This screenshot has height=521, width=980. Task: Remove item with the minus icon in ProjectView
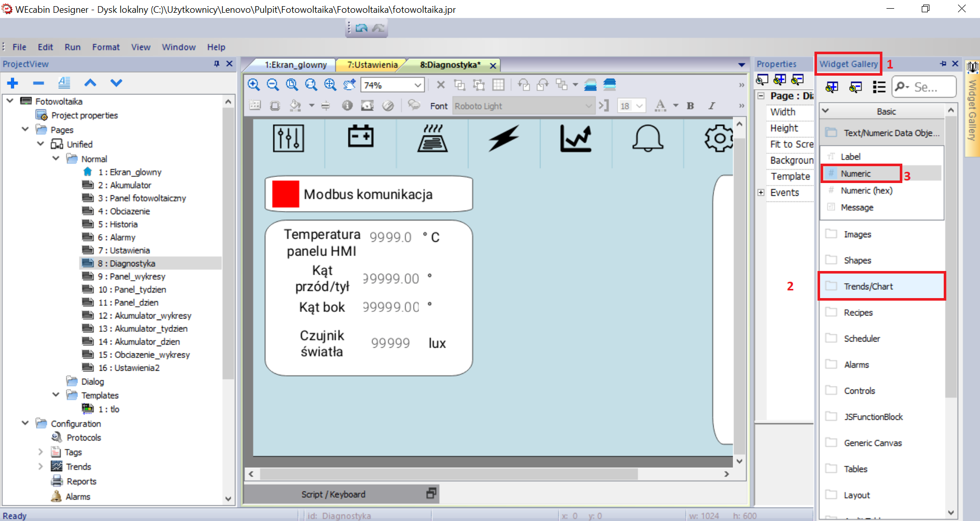pyautogui.click(x=38, y=83)
